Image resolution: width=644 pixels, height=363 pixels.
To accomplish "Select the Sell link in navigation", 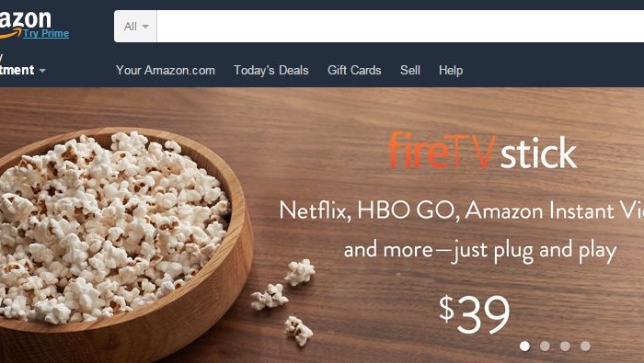I will coord(410,70).
